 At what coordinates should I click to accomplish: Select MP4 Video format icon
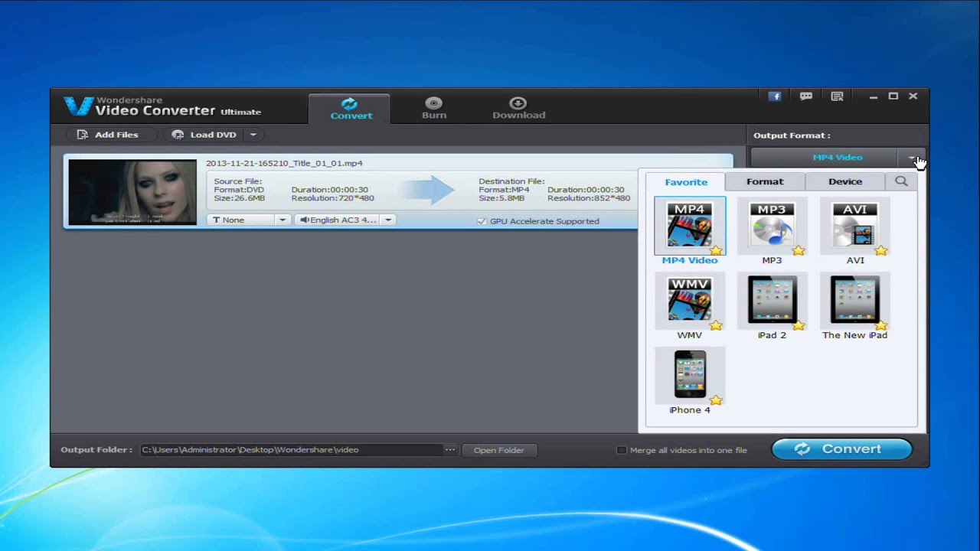(689, 226)
